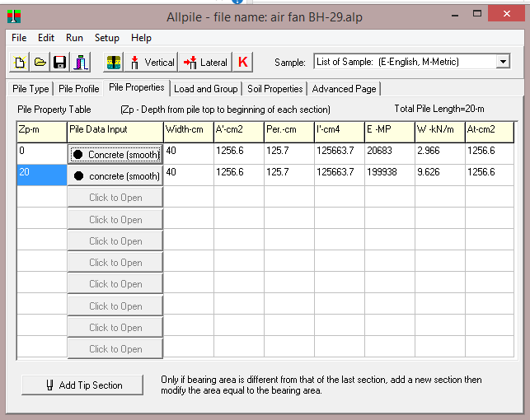Click the Save floppy disk icon
Viewport: 530px width, 420px height.
coord(60,62)
